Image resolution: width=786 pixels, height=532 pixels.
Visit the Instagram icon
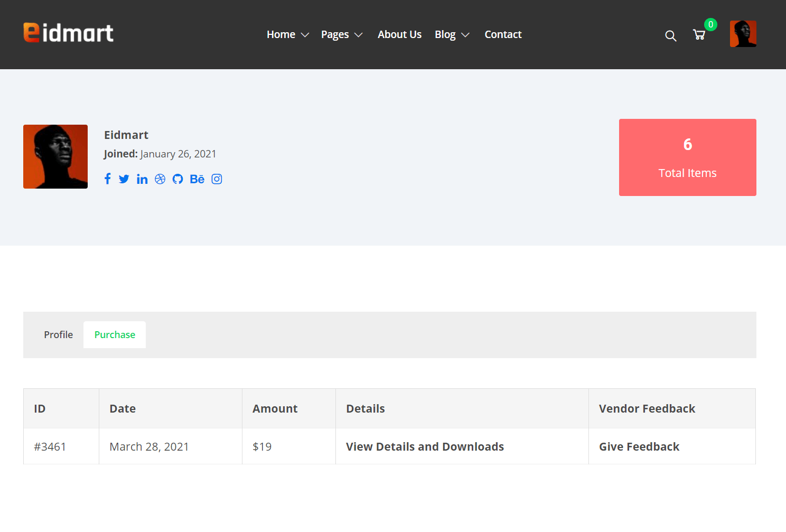point(217,179)
